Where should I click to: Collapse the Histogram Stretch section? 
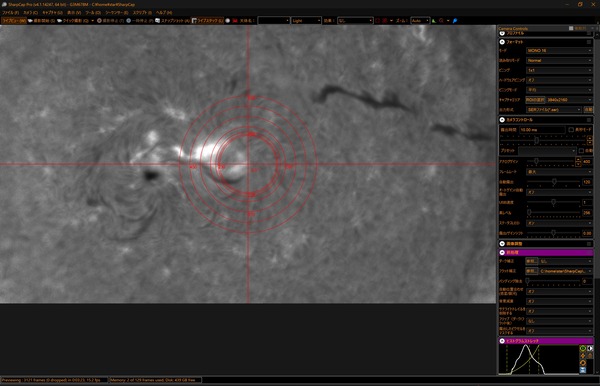pyautogui.click(x=502, y=341)
